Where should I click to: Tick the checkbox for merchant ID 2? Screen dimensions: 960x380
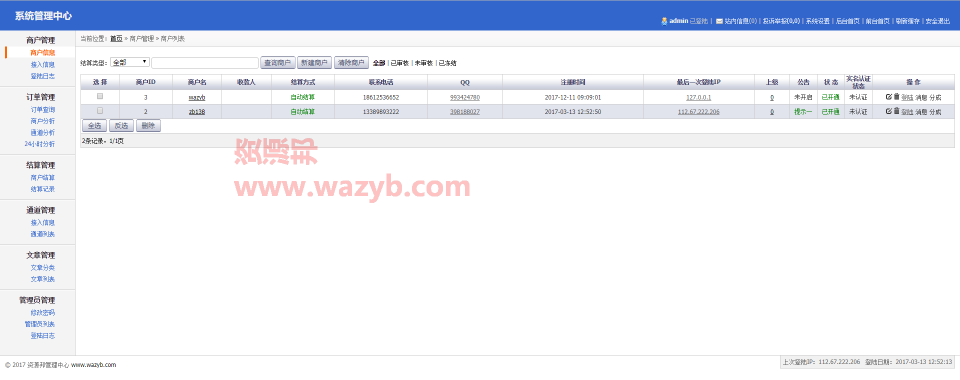pos(100,111)
